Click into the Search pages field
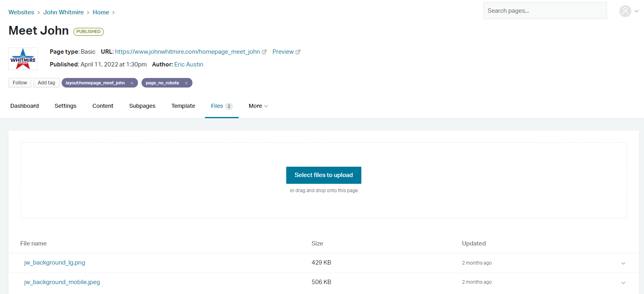This screenshot has height=294, width=644. coord(545,11)
